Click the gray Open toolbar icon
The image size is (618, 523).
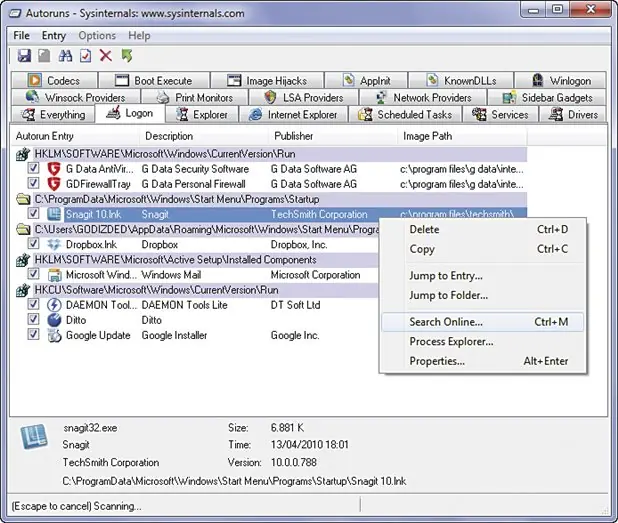point(44,56)
